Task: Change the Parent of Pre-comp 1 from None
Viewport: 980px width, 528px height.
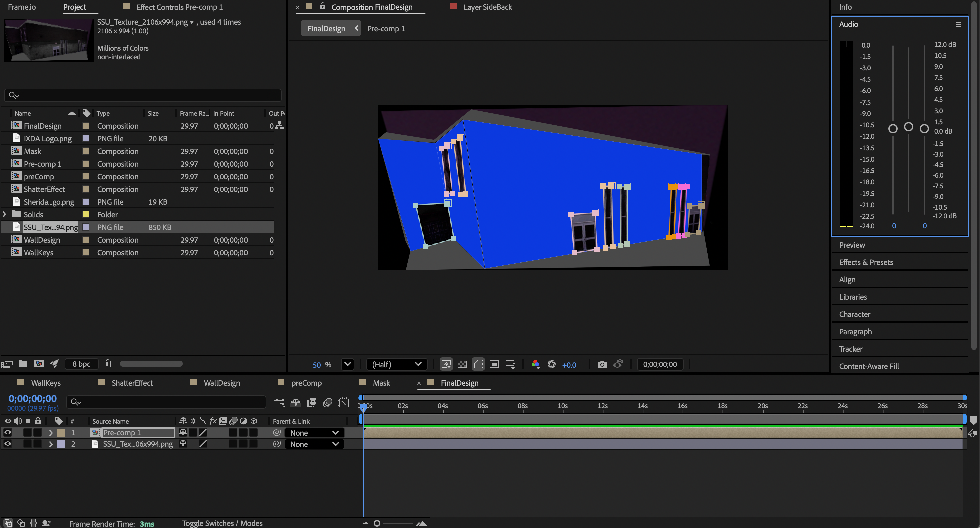Action: [314, 433]
